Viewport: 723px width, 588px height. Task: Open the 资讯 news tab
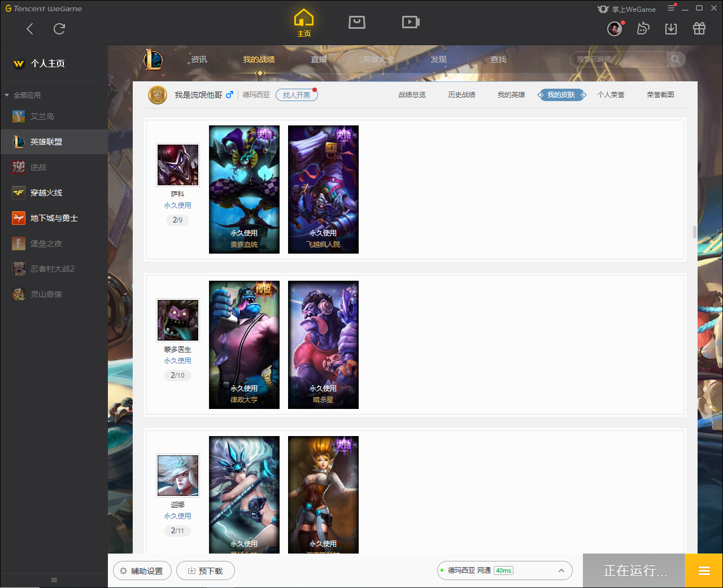(199, 59)
